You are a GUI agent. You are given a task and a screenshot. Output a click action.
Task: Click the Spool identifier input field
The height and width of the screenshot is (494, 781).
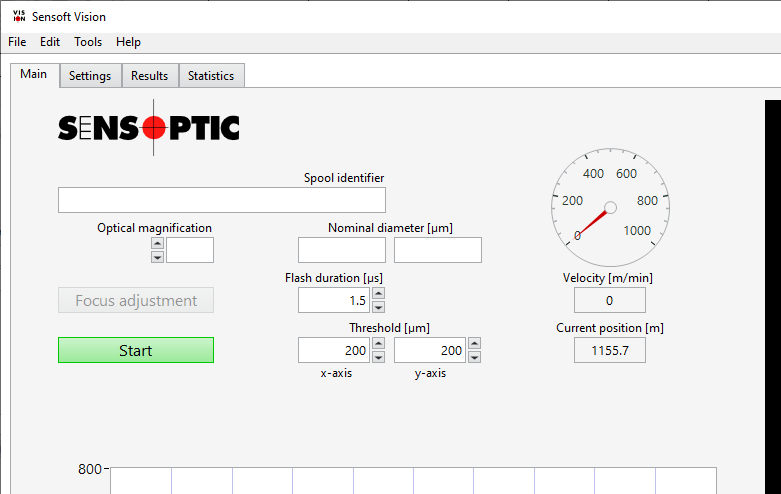(x=222, y=200)
